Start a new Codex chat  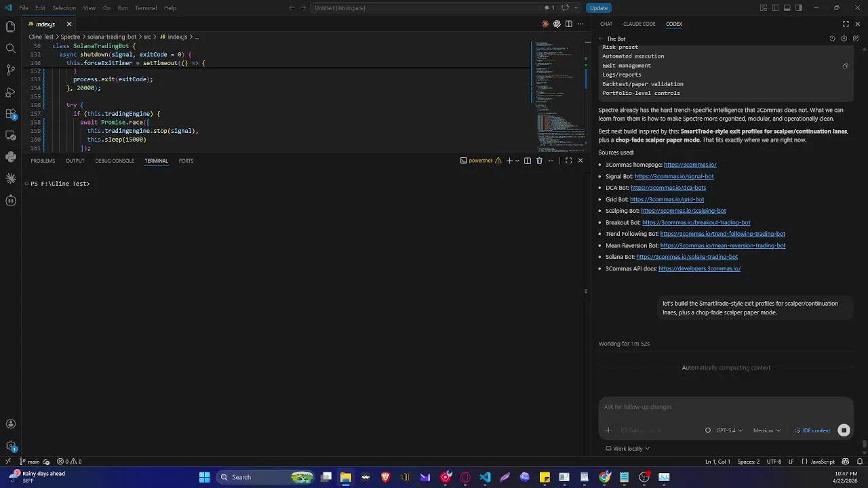(856, 39)
